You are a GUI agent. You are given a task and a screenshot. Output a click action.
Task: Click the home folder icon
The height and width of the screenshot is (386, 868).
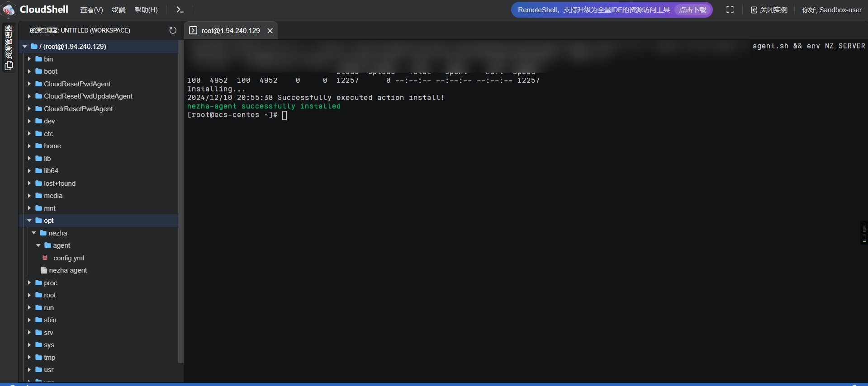pos(39,146)
